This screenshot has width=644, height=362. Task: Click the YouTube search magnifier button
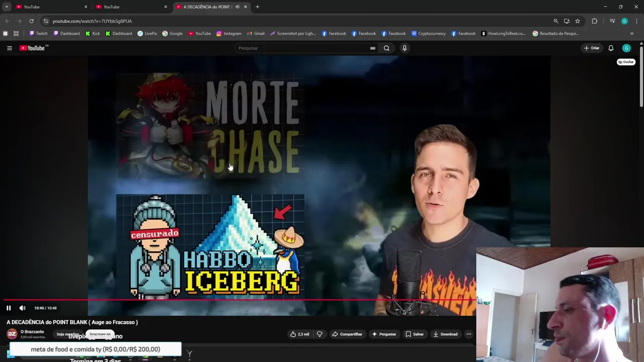tap(386, 48)
